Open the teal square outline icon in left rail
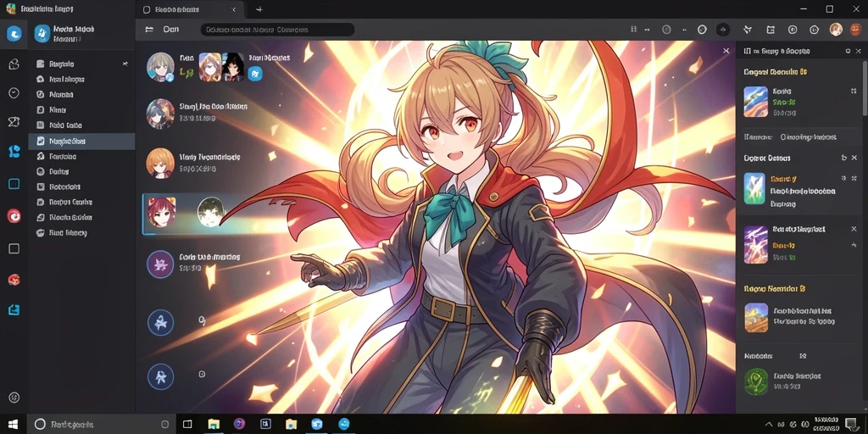The image size is (868, 434). (14, 184)
